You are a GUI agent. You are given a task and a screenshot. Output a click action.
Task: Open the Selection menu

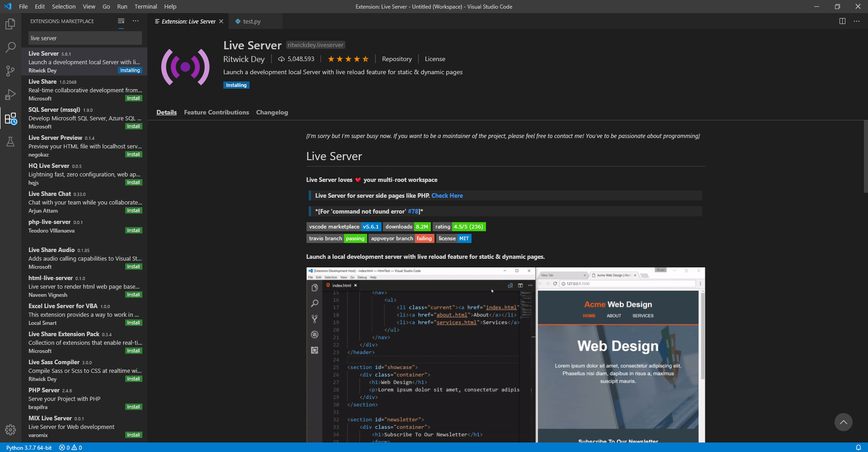pyautogui.click(x=64, y=6)
